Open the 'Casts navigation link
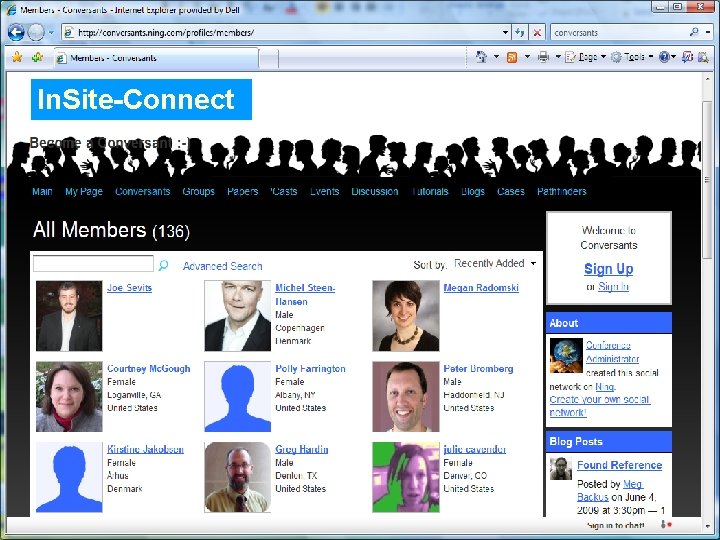 284,191
